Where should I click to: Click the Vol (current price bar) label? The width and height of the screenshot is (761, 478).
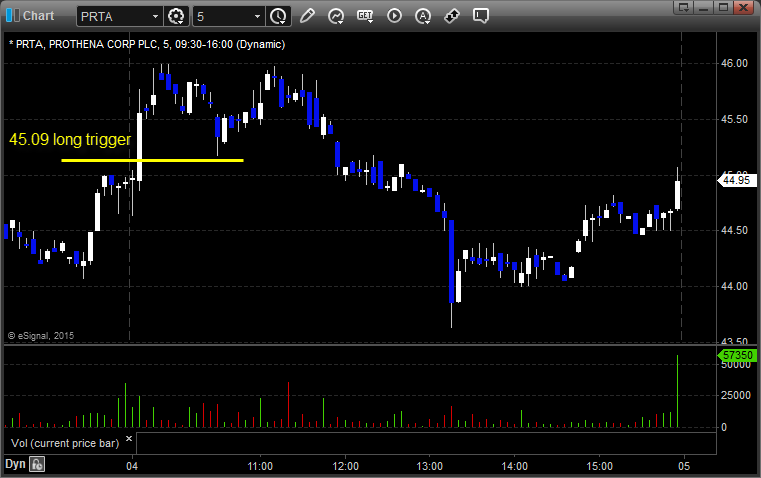click(x=65, y=443)
